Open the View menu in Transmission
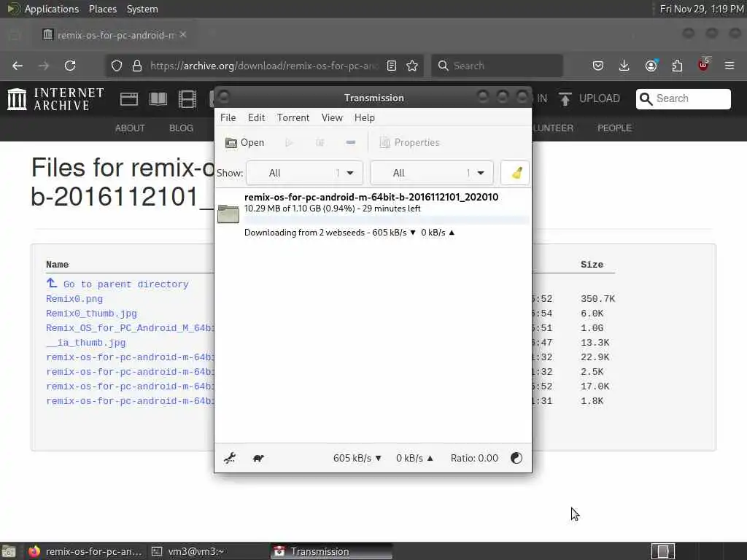The image size is (747, 560). click(332, 117)
